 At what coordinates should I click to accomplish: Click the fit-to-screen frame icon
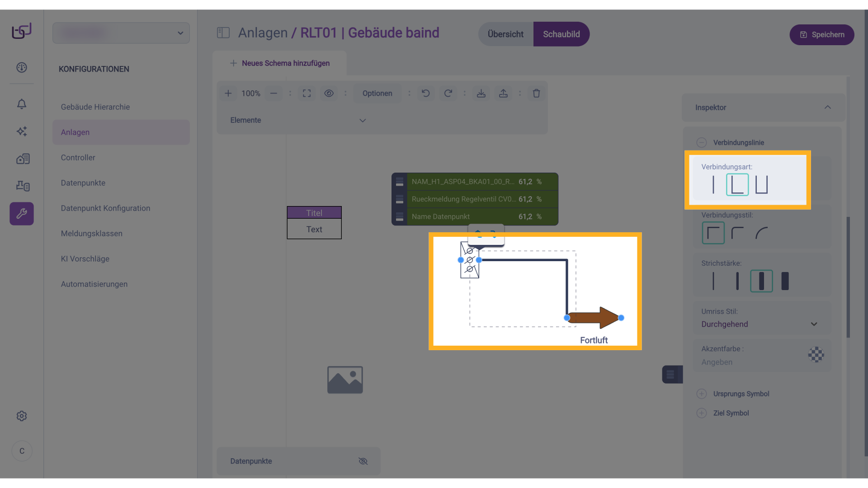pyautogui.click(x=307, y=94)
